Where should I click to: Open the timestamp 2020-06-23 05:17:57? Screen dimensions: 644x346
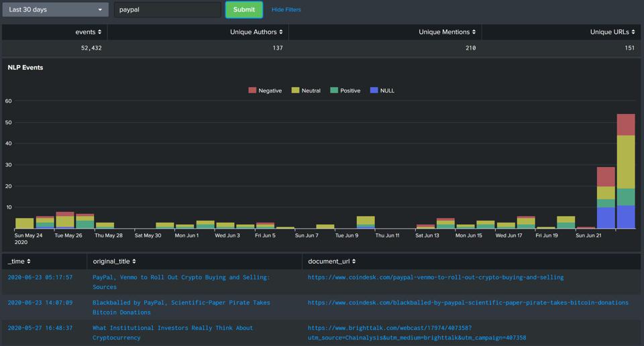40,278
